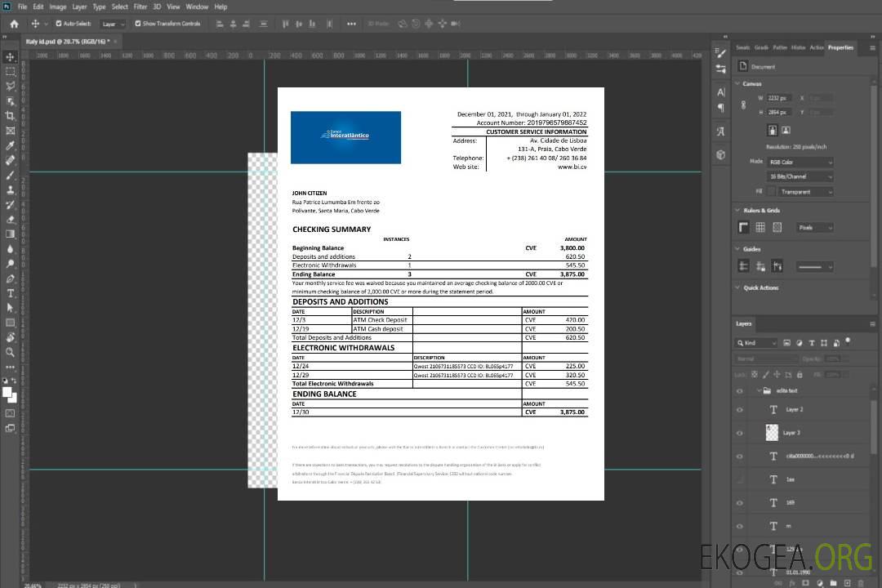Open the 16 Bits/Channel dropdown
882x588 pixels.
click(800, 176)
